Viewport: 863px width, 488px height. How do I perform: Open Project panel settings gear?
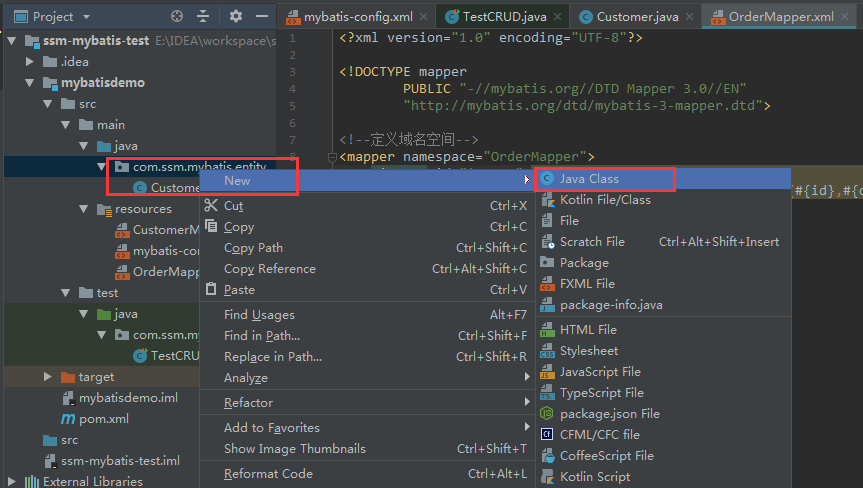pos(236,17)
